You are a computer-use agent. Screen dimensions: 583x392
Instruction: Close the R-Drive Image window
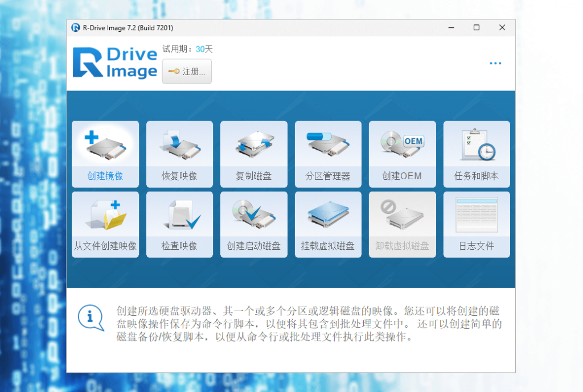click(x=502, y=28)
